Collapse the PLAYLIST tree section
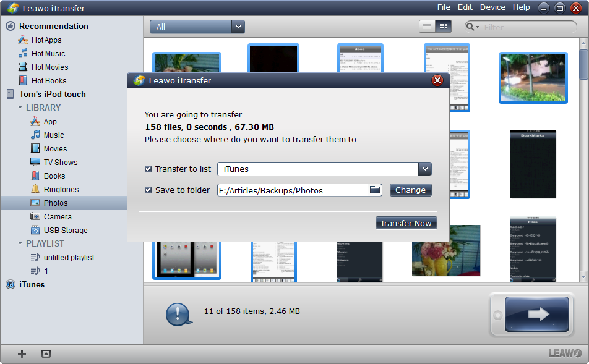Viewport: 589px width, 364px height. click(x=20, y=243)
